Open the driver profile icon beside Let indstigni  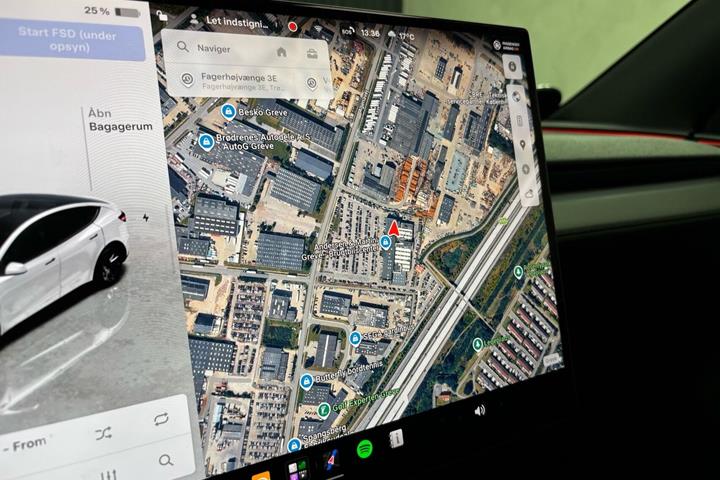pos(194,19)
